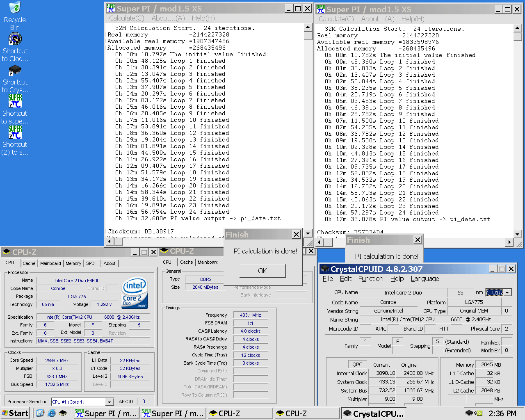This screenshot has height=420, width=525.
Task: Click the CAS# Latency value '4.0 clocks'
Action: click(x=251, y=331)
